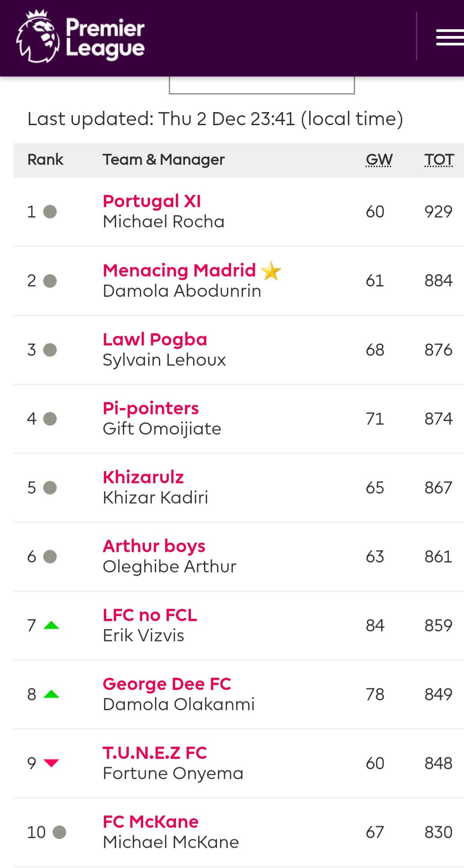
Task: Open the Portugal XI team link
Action: coord(152,201)
